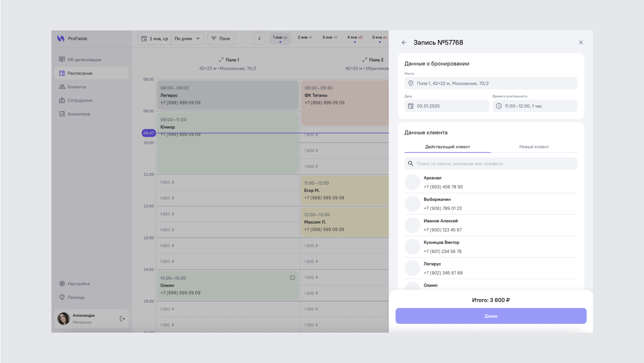Image resolution: width=644 pixels, height=363 pixels.
Task: Click the back arrow beside Запись №57768
Action: point(404,43)
